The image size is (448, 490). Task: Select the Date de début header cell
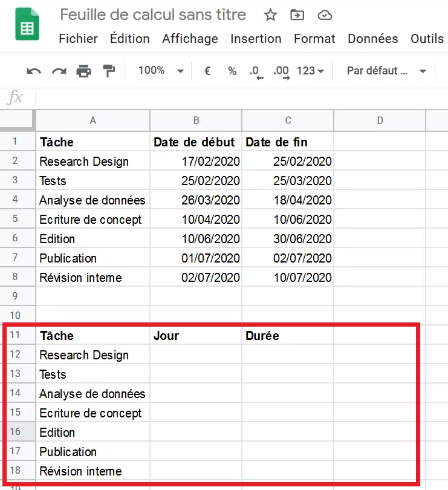click(196, 142)
